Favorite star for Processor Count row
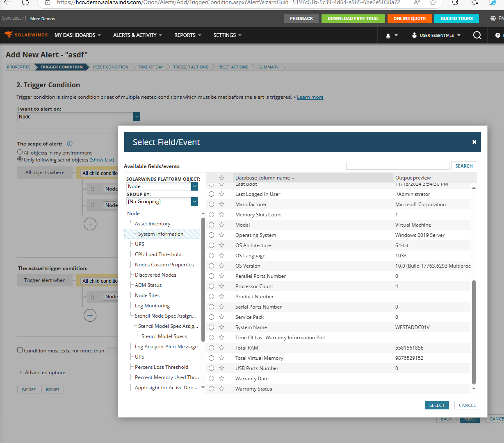This screenshot has height=443, width=504. (221, 286)
